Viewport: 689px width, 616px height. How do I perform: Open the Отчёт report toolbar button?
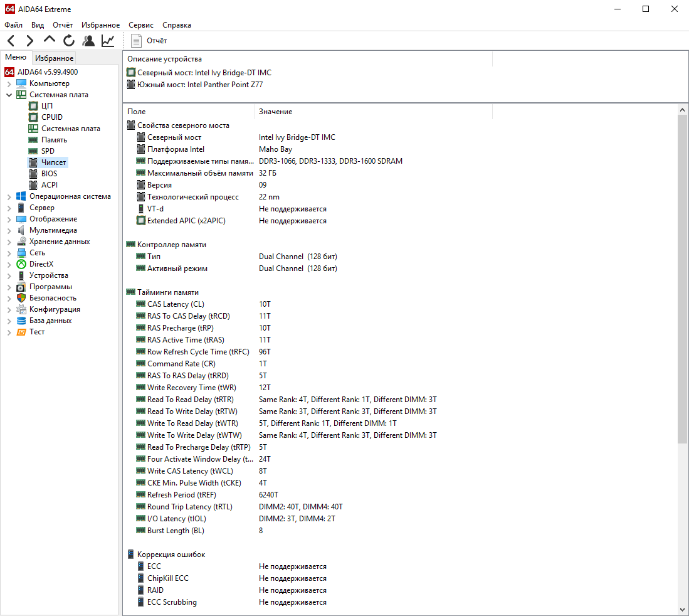[149, 41]
